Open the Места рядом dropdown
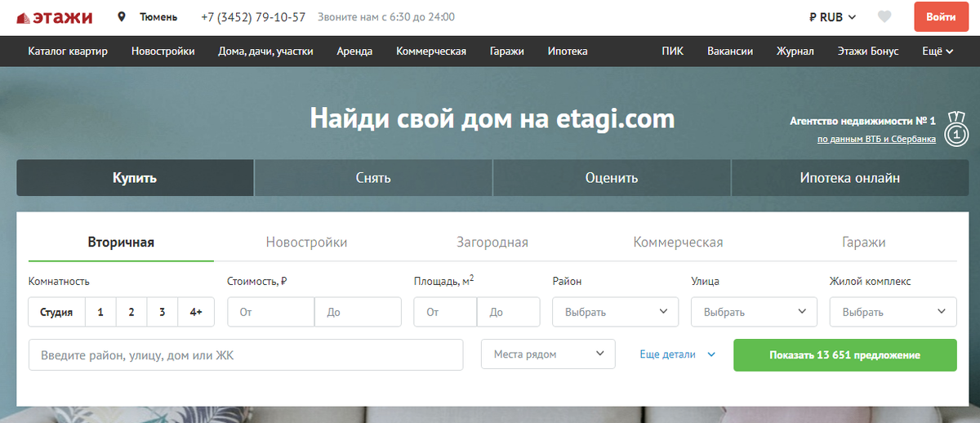Image resolution: width=980 pixels, height=423 pixels. [x=548, y=354]
